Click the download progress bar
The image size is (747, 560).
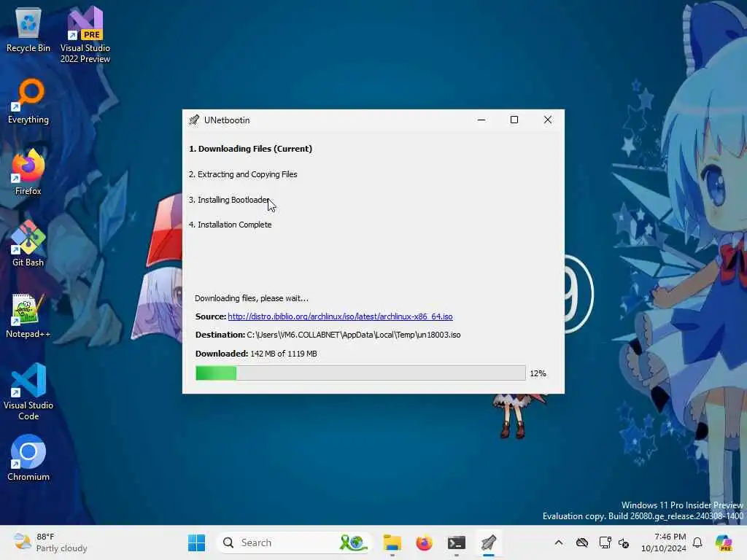coord(360,373)
